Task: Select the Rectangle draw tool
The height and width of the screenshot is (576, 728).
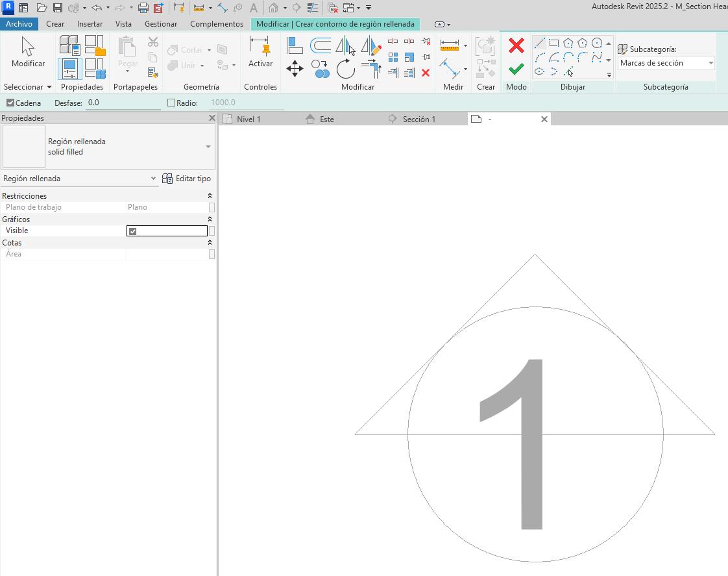Action: [x=554, y=44]
